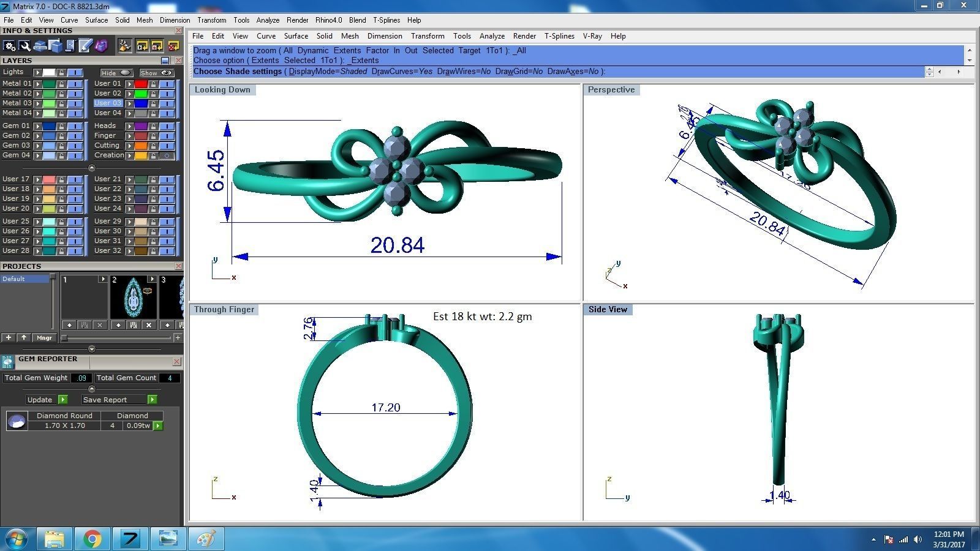The image size is (980, 551).
Task: Toggle visibility bar of Metal 04 layer
Action: pos(75,113)
